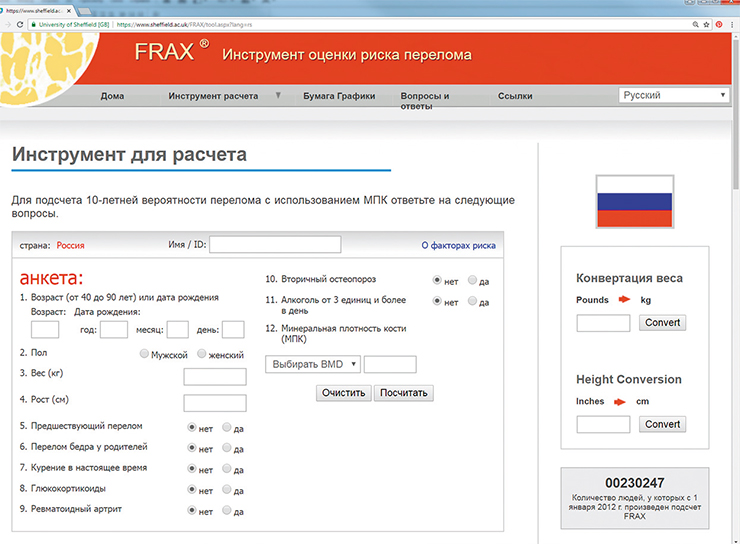Reload the page with the browser refresh icon
Image resolution: width=740 pixels, height=544 pixels.
pyautogui.click(x=20, y=25)
